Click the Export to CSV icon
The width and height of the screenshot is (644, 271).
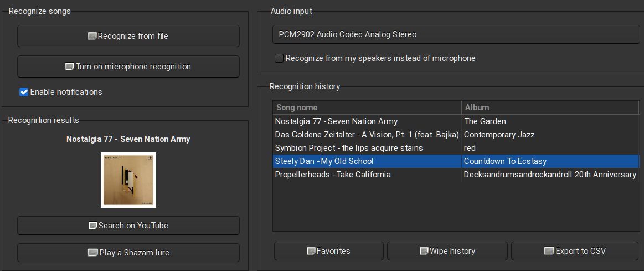(x=549, y=251)
